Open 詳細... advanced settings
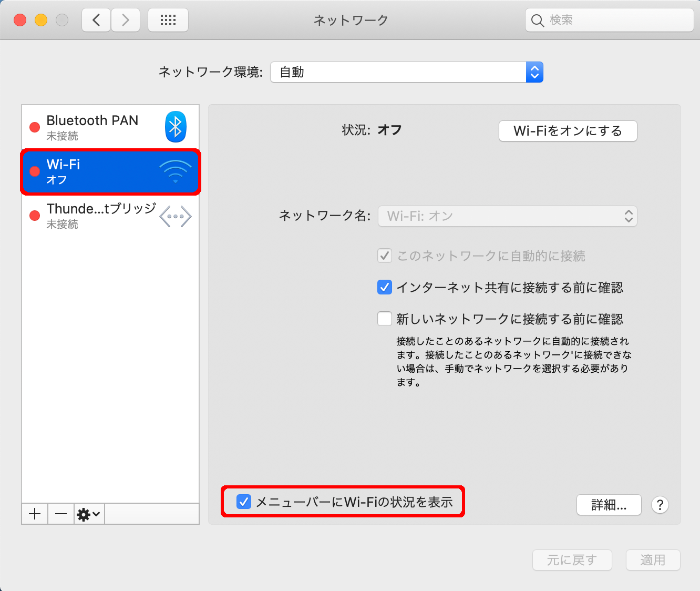700x591 pixels. pos(609,505)
